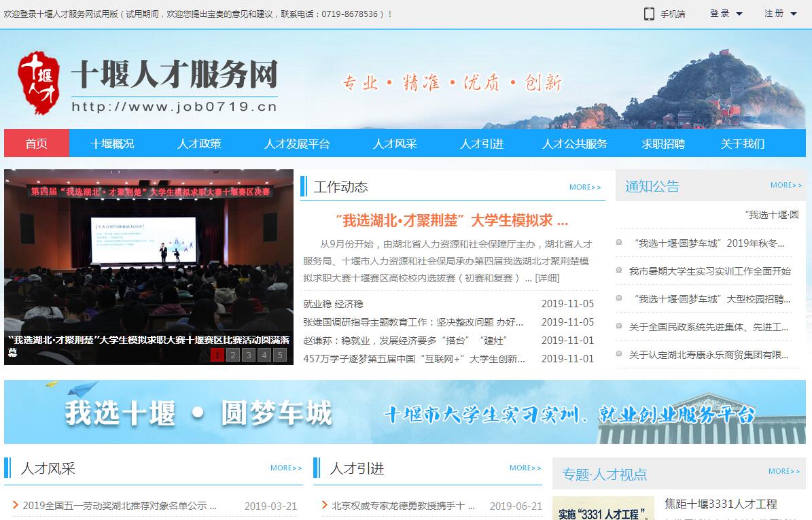Click the orange arrow before 北京权威专家 item
The image size is (812, 520).
324,506
